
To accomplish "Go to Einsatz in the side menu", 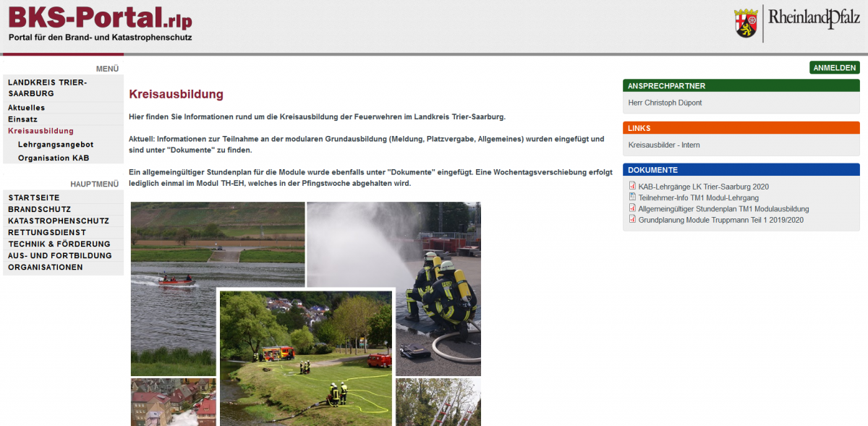I will pyautogui.click(x=22, y=119).
